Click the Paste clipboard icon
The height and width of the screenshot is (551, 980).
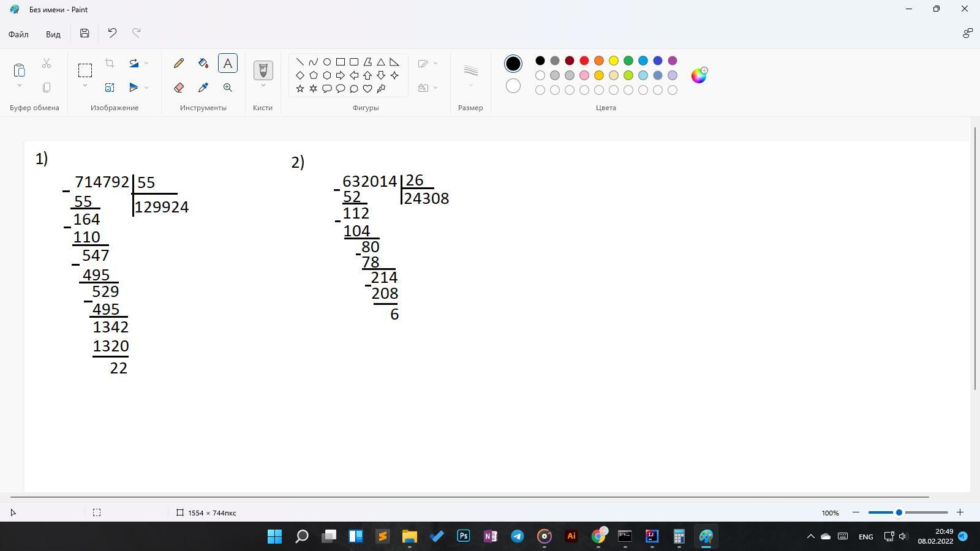19,69
